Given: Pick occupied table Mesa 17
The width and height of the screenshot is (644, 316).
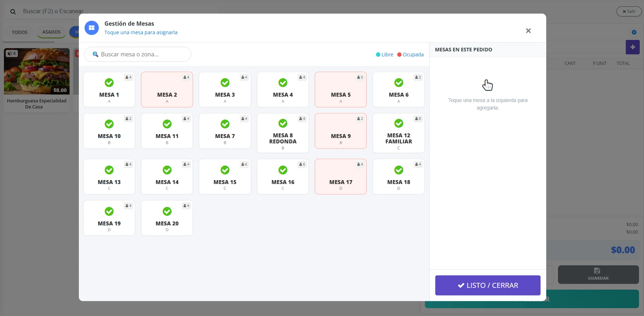Looking at the screenshot, I should point(341,177).
